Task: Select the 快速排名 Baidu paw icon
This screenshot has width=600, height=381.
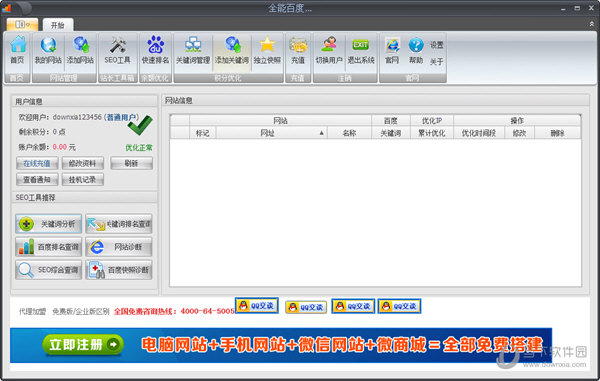Action: [155, 50]
